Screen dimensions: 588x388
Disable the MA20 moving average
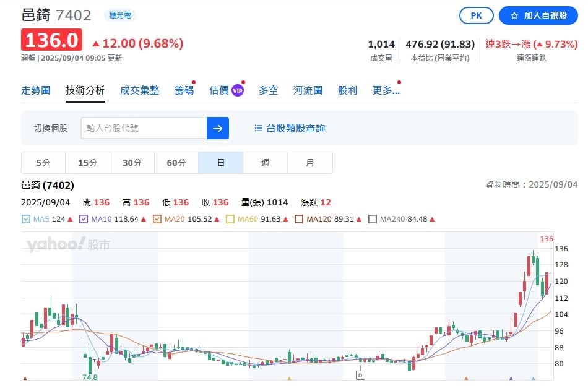[x=158, y=218]
